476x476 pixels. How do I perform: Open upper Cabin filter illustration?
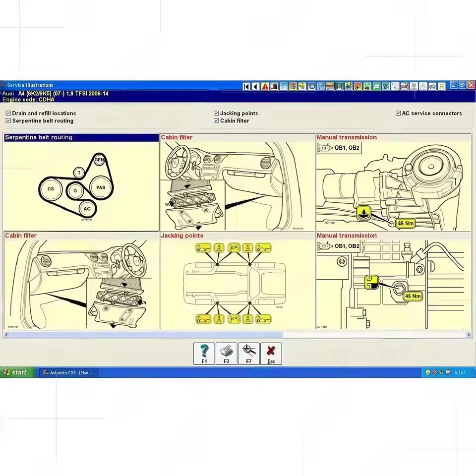(238, 186)
